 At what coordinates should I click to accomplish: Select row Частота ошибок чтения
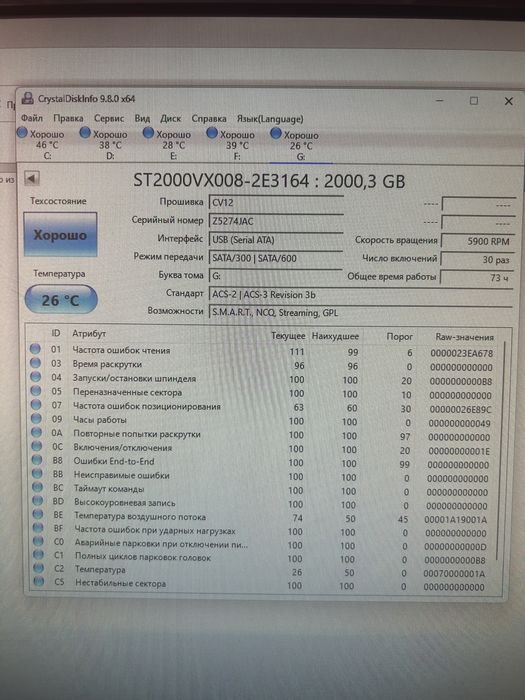(x=262, y=351)
